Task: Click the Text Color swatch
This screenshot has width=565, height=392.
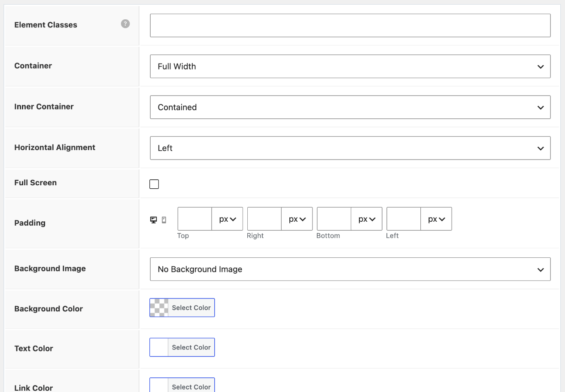Action: (159, 347)
